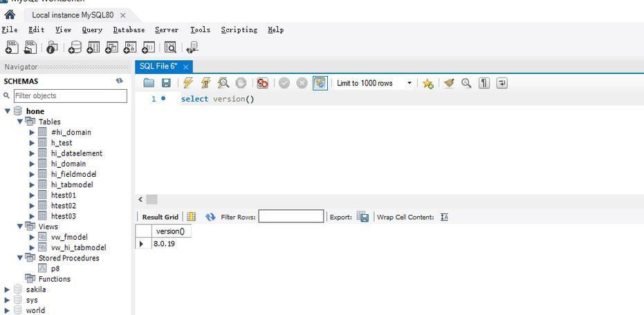This screenshot has width=644, height=315.
Task: Stop the running query icon
Action: (x=241, y=83)
